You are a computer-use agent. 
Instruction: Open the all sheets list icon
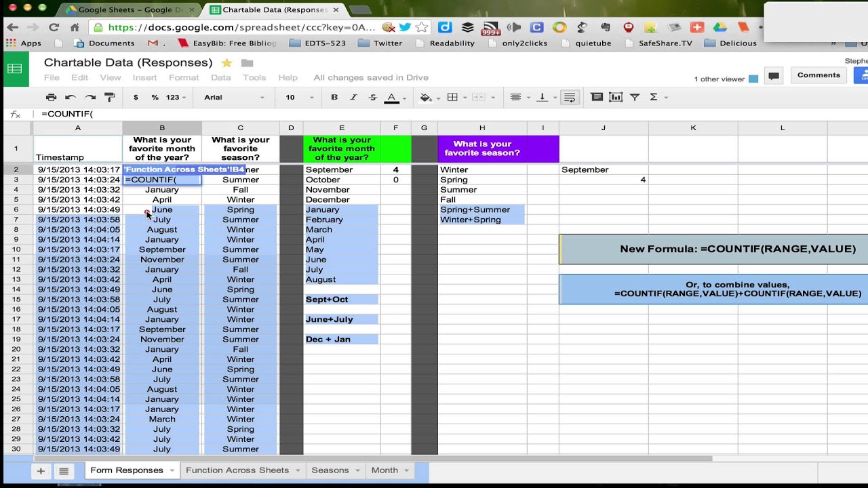coord(63,470)
